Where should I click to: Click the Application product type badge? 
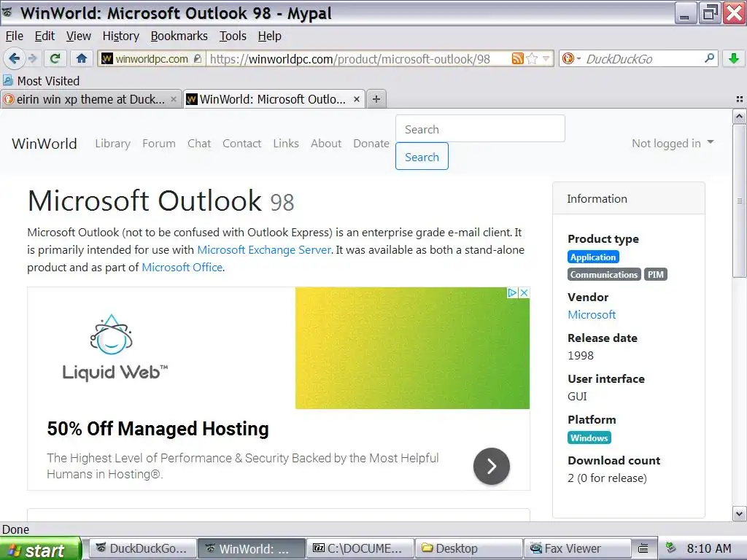[593, 257]
